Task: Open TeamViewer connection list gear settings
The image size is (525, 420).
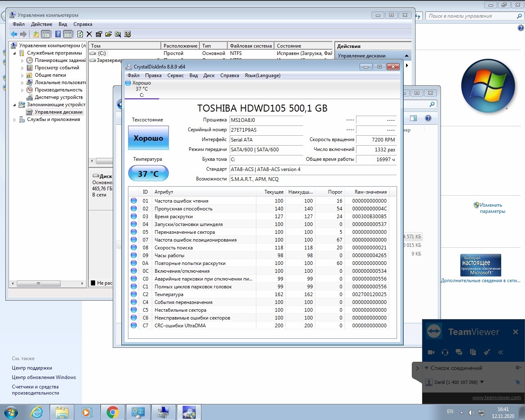Action: pyautogui.click(x=518, y=367)
